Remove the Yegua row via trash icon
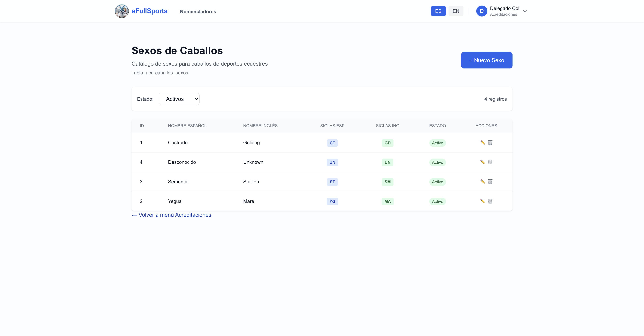The image size is (644, 336). tap(490, 201)
